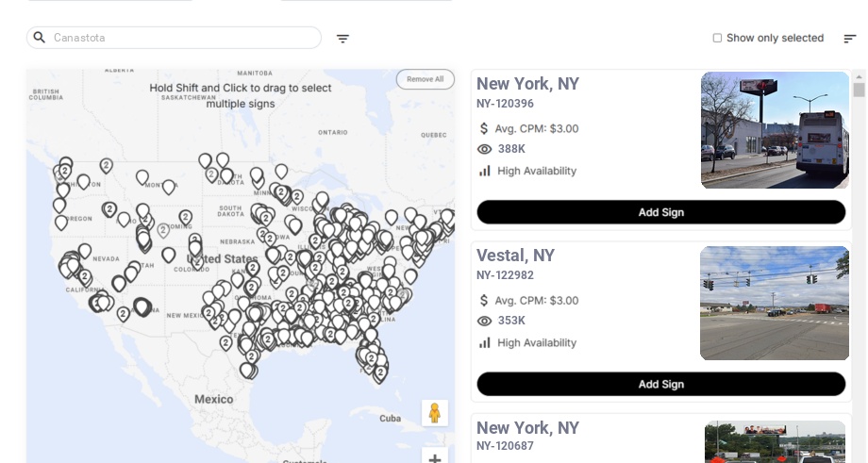Open the New York NY-120687 listing title
Screen dimensions: 868x463
527,427
